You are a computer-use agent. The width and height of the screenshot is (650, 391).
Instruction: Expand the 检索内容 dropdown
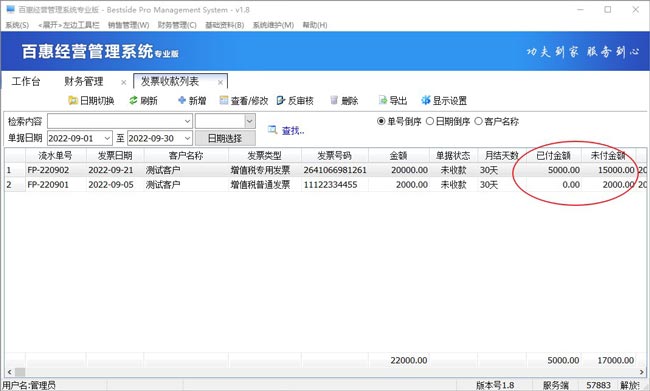click(x=187, y=121)
